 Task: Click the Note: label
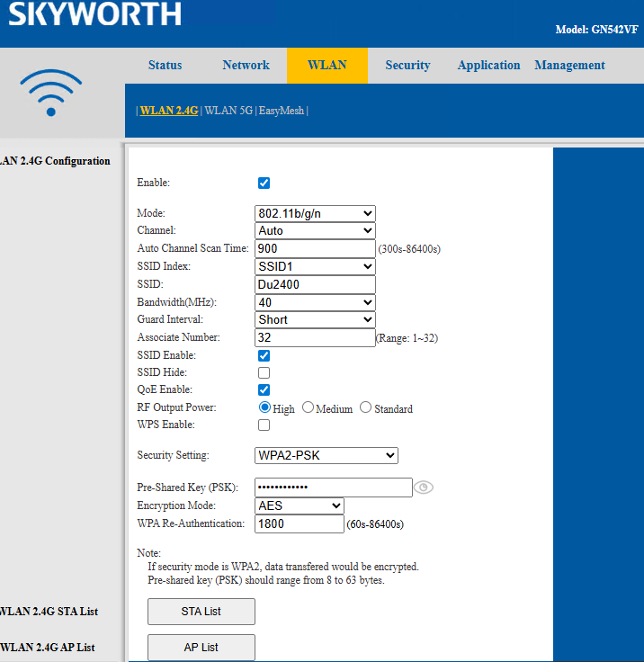pos(148,553)
